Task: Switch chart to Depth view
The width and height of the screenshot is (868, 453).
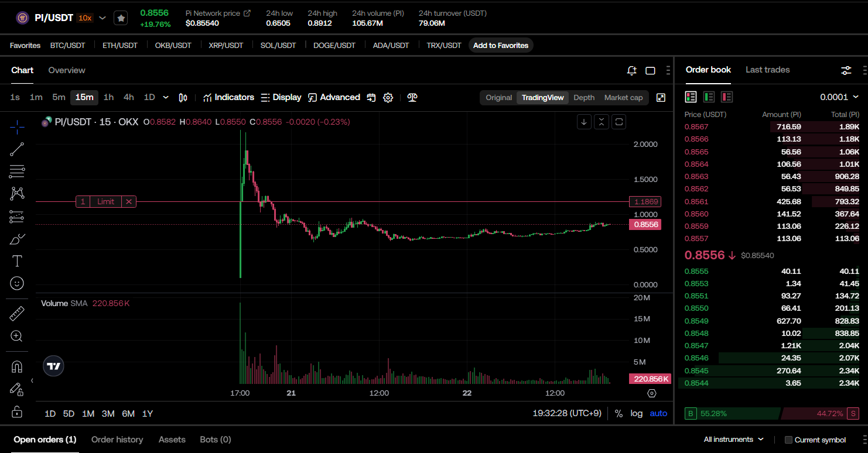Action: tap(584, 98)
